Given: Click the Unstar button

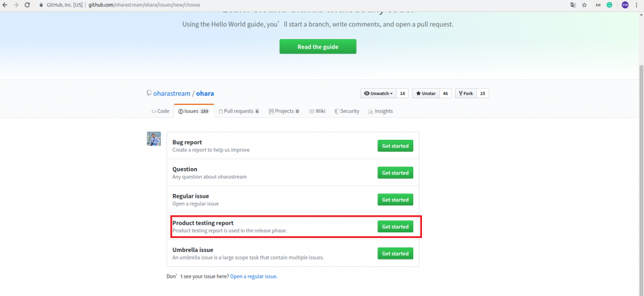Looking at the screenshot, I should pyautogui.click(x=426, y=93).
